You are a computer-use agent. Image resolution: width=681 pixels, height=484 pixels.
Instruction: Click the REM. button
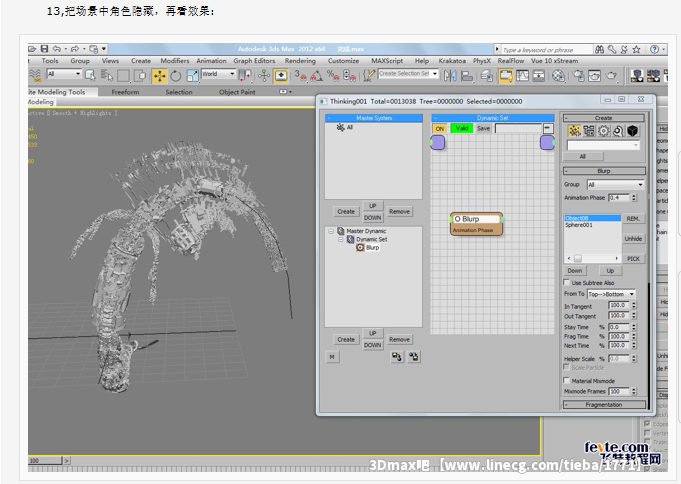click(633, 219)
